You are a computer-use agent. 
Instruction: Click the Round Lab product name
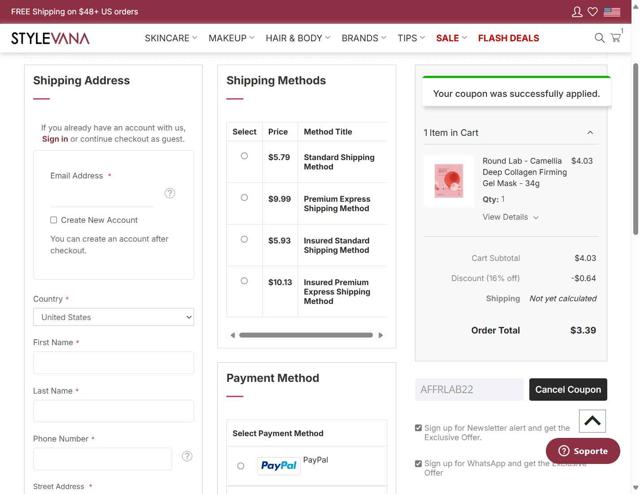point(524,172)
